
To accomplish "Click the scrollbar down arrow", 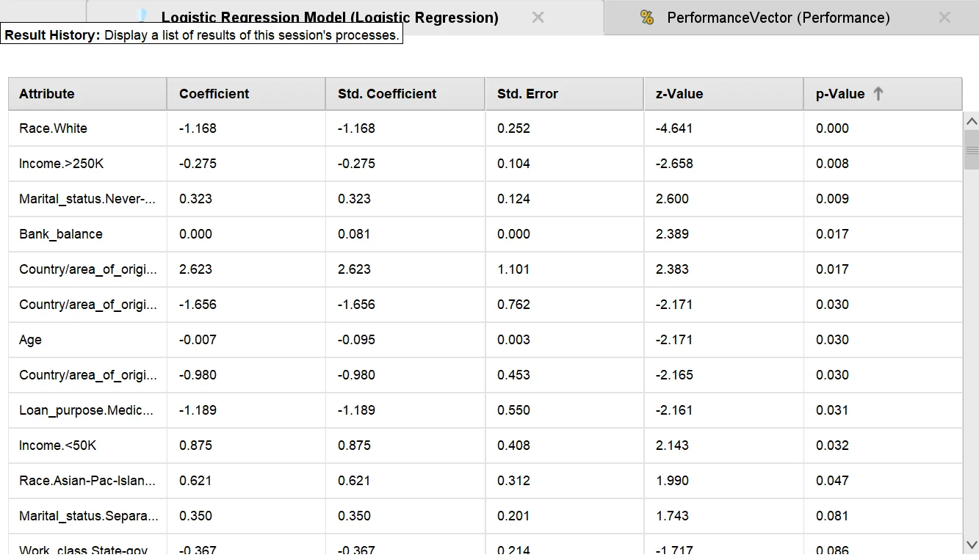I will tap(972, 545).
